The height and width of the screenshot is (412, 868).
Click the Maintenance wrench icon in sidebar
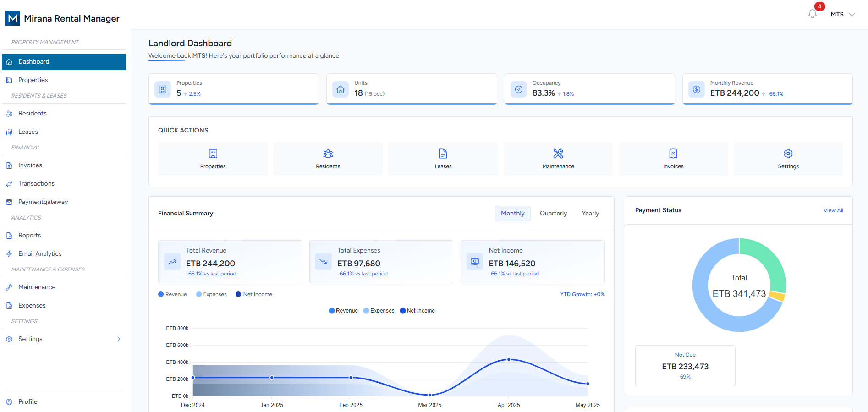(9, 287)
